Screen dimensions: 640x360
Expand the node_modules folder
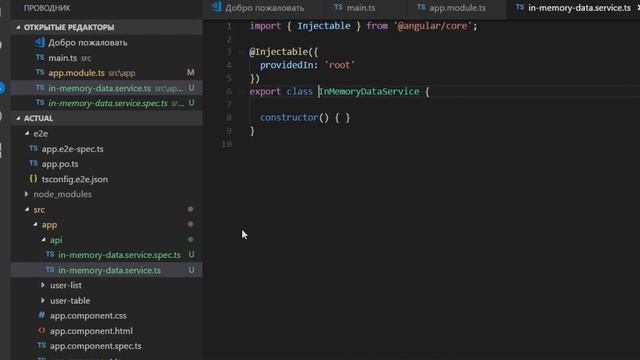[27, 194]
